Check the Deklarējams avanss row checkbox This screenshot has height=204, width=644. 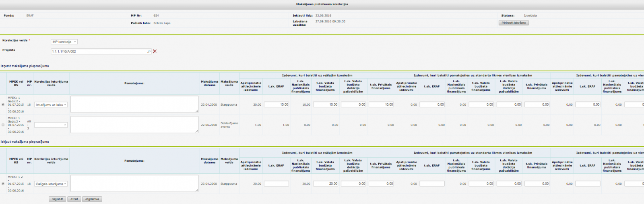(x=3, y=125)
